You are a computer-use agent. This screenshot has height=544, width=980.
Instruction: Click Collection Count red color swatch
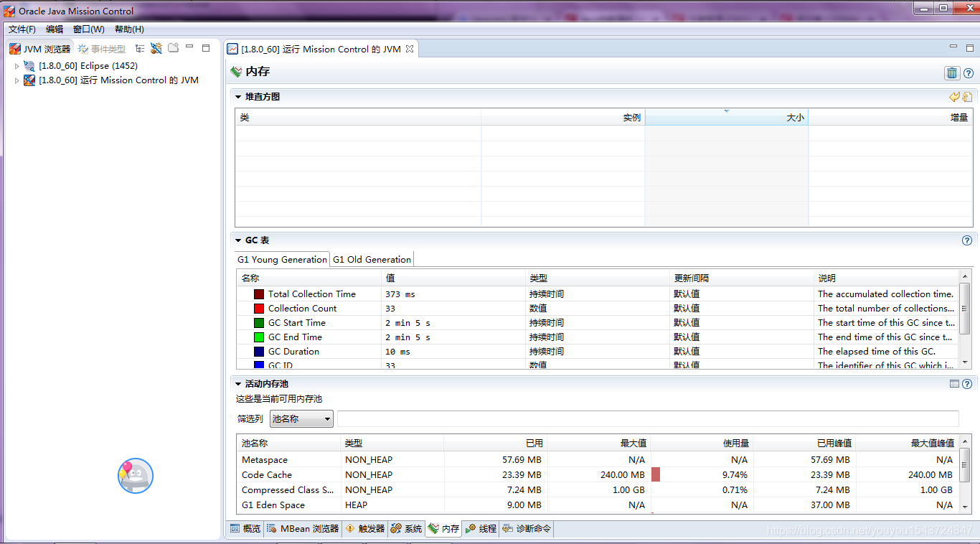[259, 309]
